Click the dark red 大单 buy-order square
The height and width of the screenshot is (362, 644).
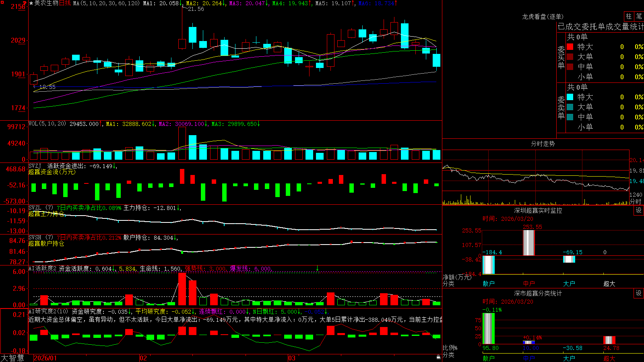[570, 57]
